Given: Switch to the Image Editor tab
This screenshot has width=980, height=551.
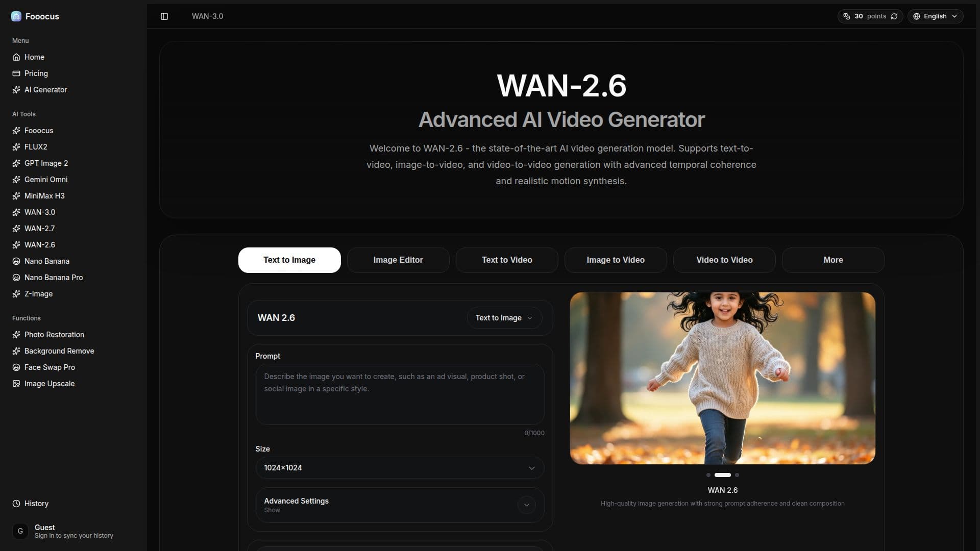Looking at the screenshot, I should click(x=398, y=260).
